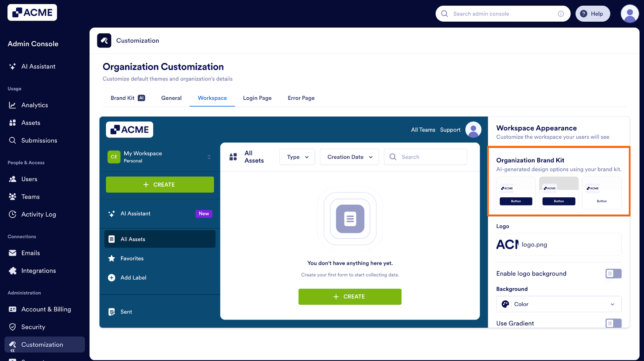Select All Assets in preview sidebar

(x=160, y=239)
